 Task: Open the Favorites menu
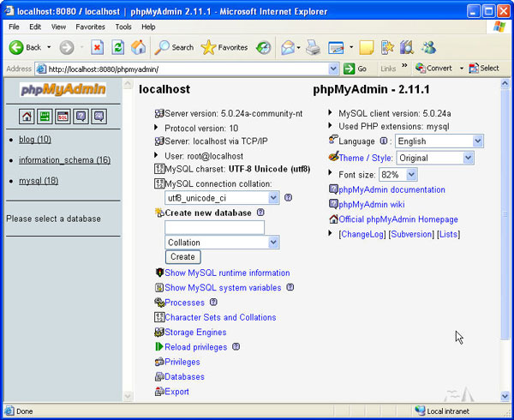[x=90, y=27]
